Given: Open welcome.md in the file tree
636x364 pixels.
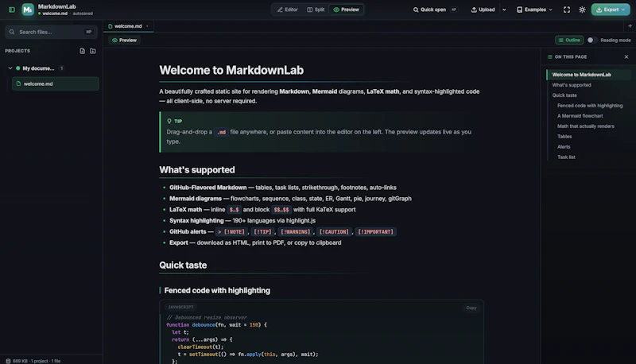Looking at the screenshot, I should click(x=56, y=84).
